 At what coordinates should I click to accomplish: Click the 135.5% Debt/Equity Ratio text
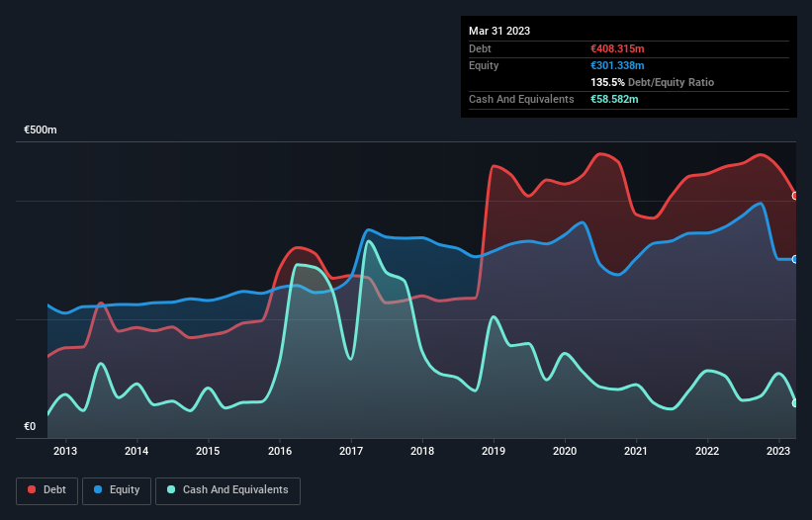point(652,82)
